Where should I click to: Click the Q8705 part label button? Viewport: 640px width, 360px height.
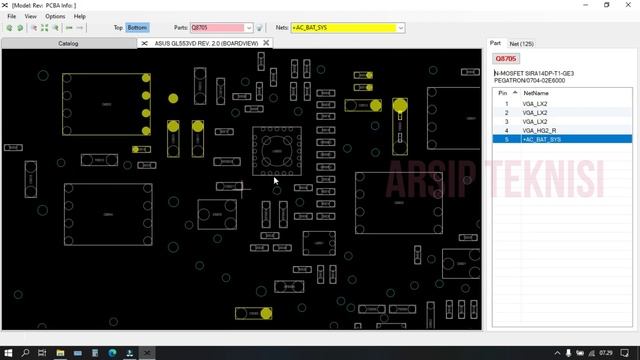[506, 59]
